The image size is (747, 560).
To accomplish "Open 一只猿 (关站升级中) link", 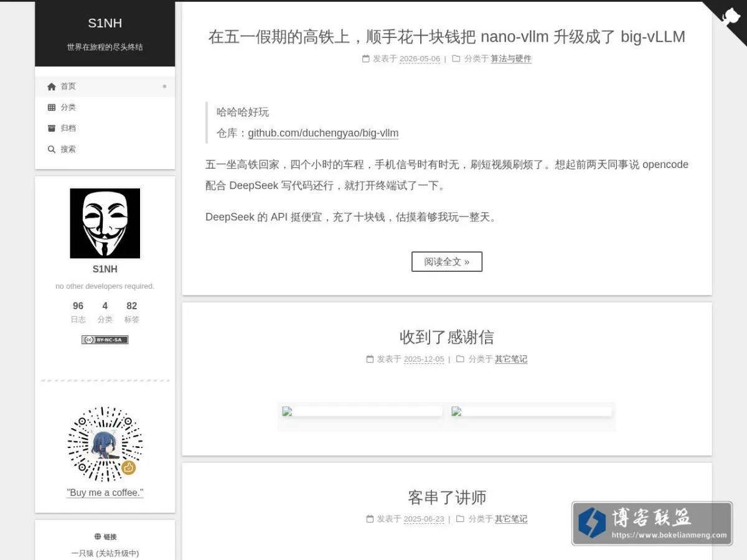I will tap(105, 553).
